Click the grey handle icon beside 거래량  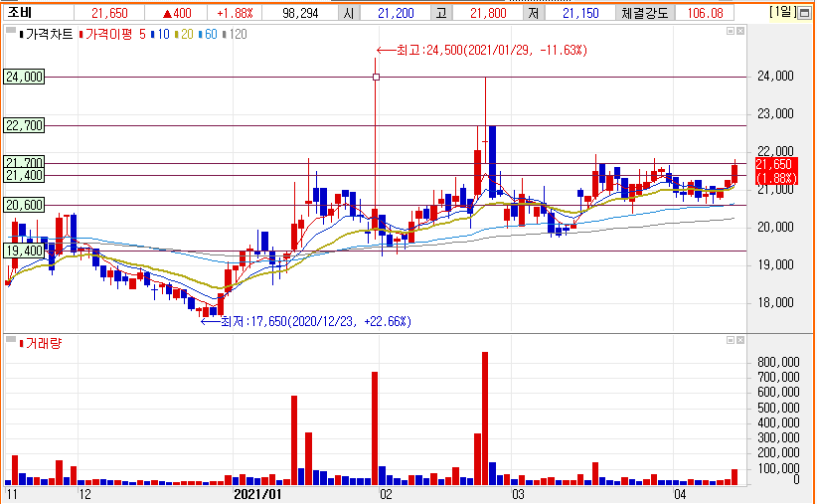(x=10, y=340)
